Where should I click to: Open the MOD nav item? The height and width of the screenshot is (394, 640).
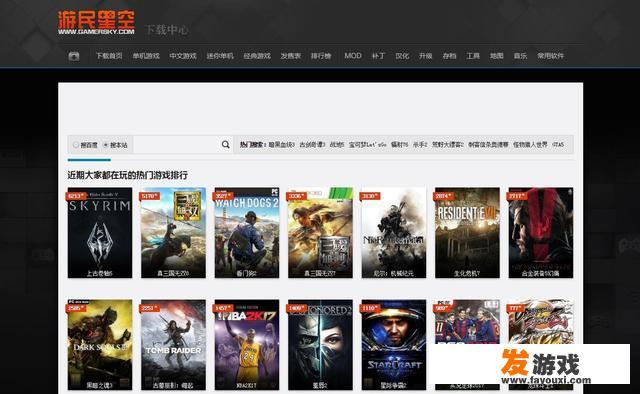pos(353,56)
